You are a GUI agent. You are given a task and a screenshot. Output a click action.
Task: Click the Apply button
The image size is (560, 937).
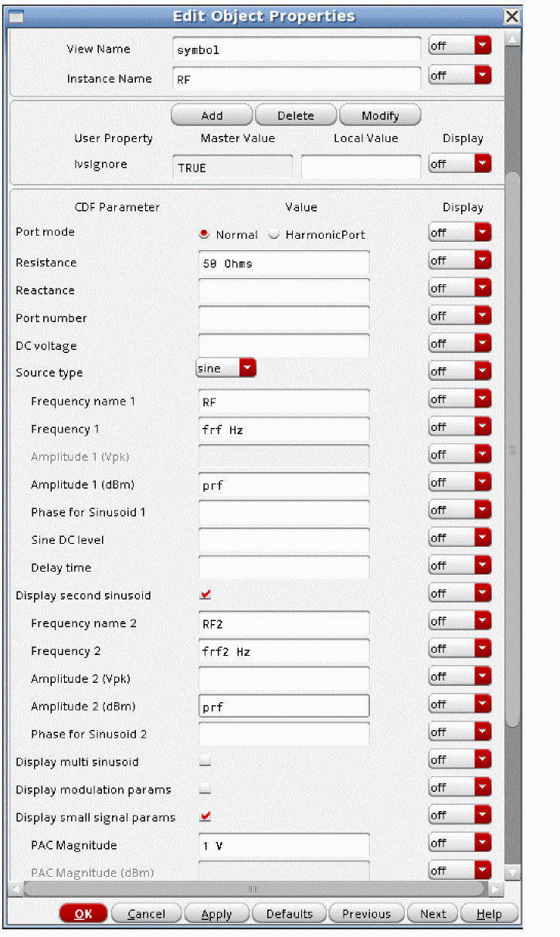click(x=216, y=914)
